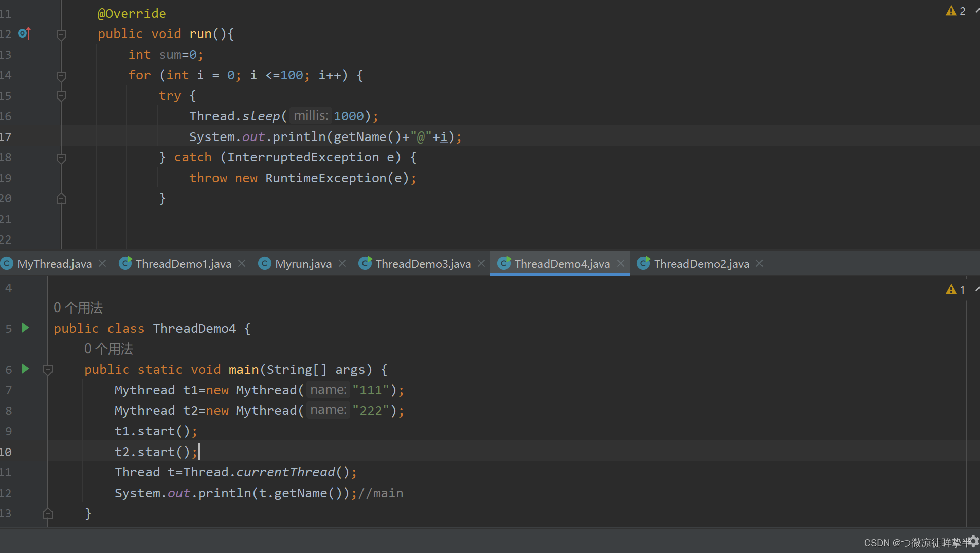Image resolution: width=980 pixels, height=553 pixels.
Task: Click the //main comment
Action: click(381, 493)
